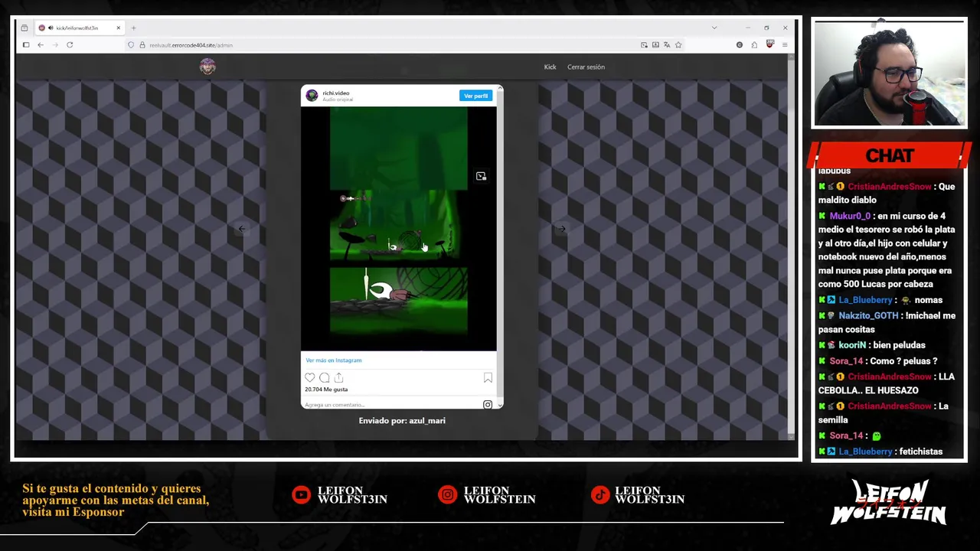Click CristianAndresSnow's Que maldito diablo message

[x=887, y=193]
